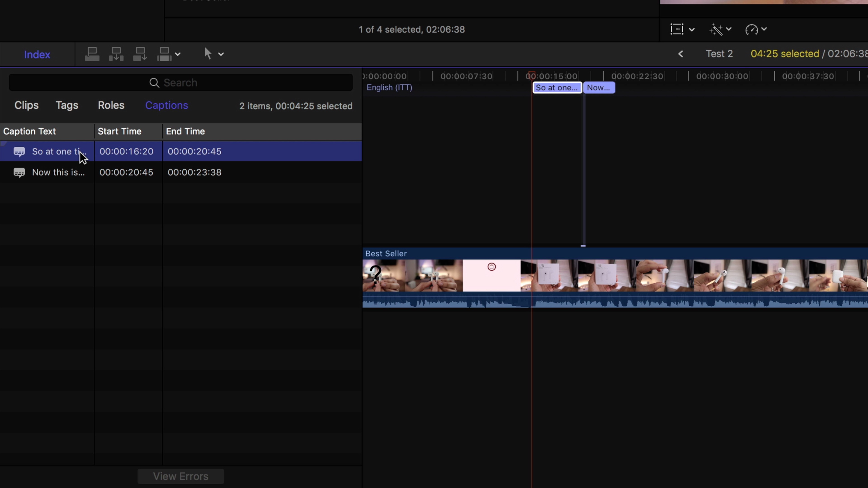Switch to the Clips tab
This screenshot has height=488, width=868.
click(26, 106)
